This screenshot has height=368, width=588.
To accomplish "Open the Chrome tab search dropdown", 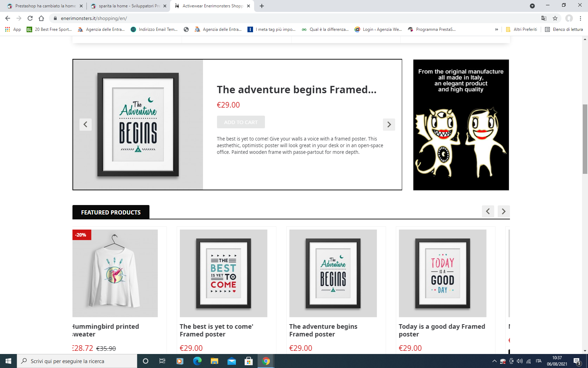I will pos(532,6).
